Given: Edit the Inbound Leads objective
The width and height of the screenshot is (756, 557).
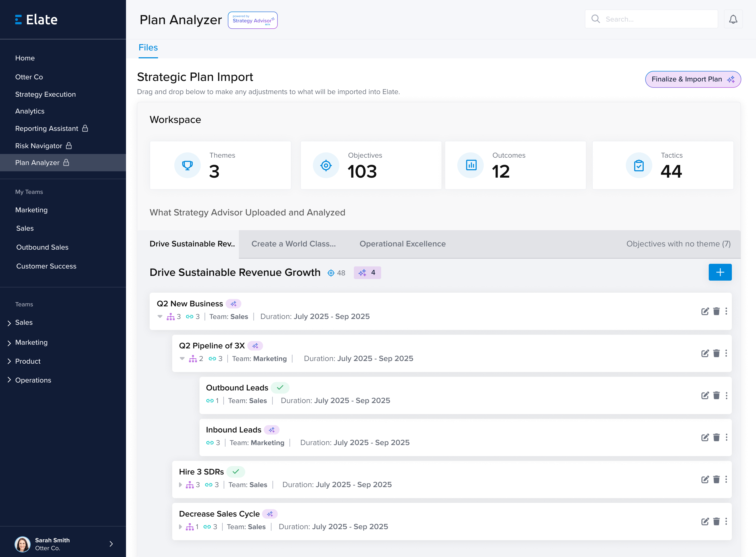Looking at the screenshot, I should coord(705,438).
